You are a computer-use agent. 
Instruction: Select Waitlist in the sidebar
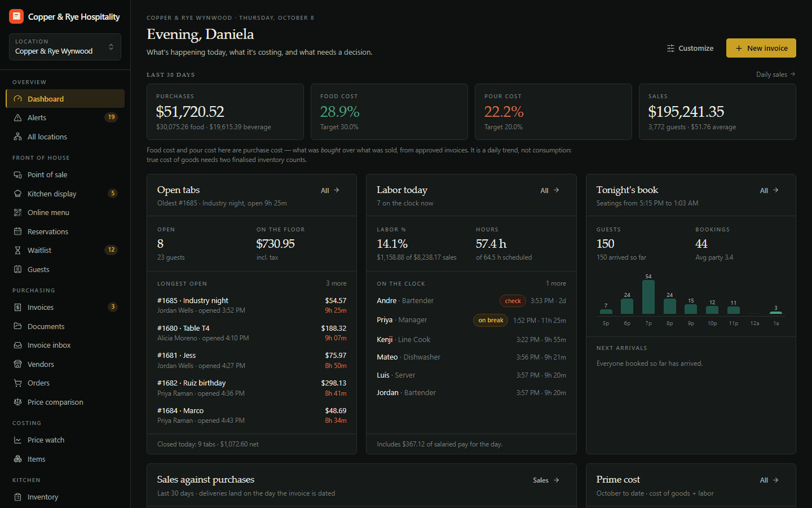65,250
